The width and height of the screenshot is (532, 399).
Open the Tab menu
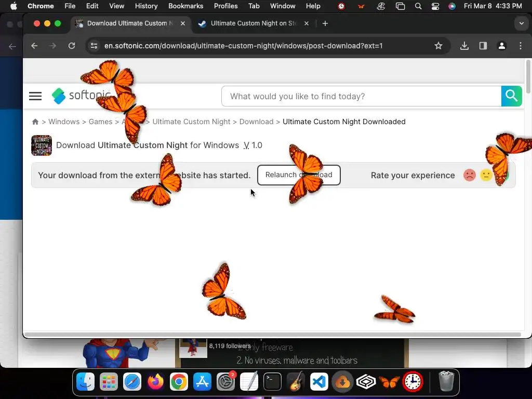click(254, 6)
